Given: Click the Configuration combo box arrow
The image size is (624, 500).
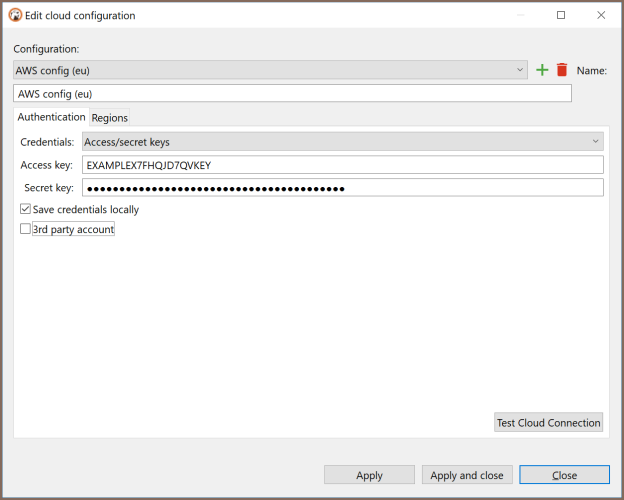Looking at the screenshot, I should [520, 70].
